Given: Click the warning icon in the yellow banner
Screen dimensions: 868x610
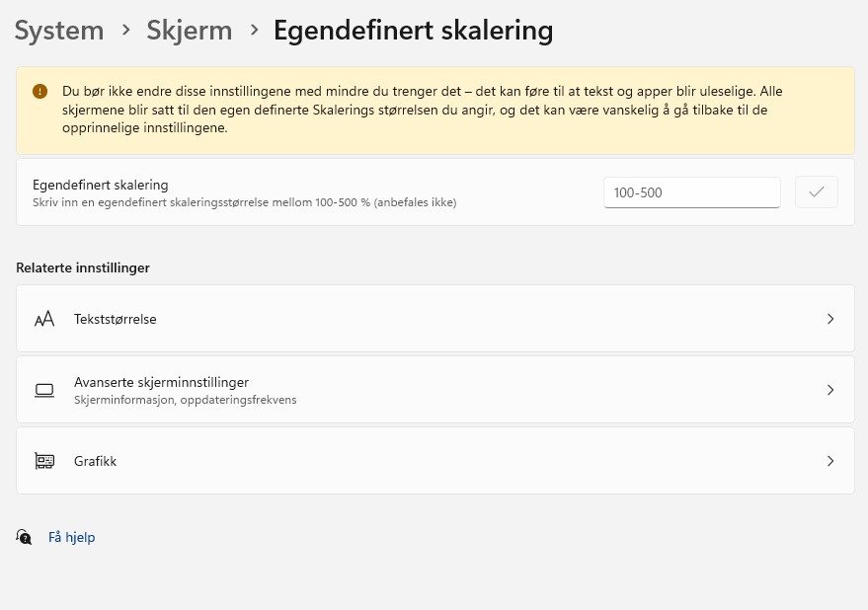Looking at the screenshot, I should pos(39,91).
